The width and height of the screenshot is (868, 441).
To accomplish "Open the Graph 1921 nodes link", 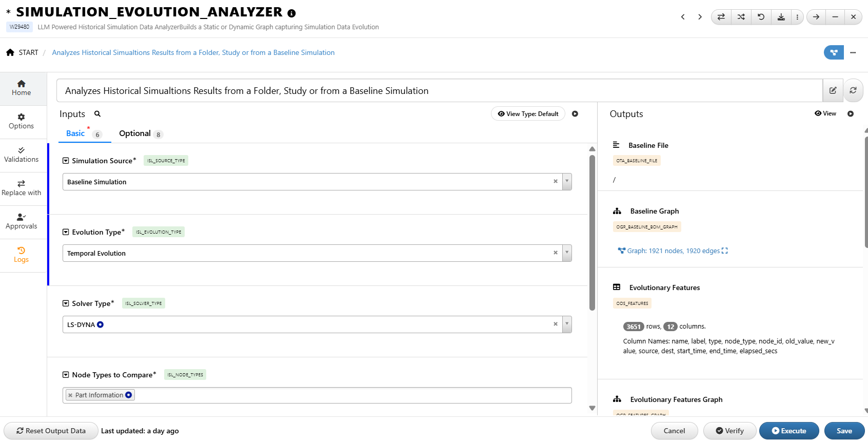I will (673, 251).
